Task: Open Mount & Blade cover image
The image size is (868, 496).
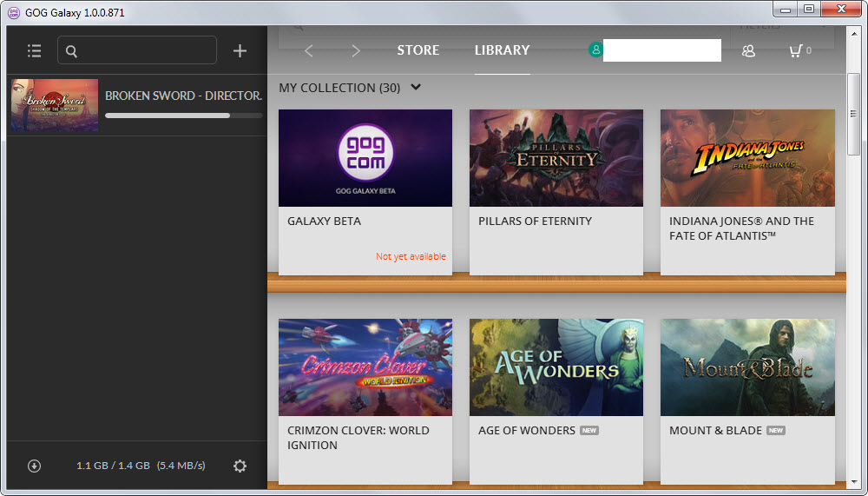Action: click(x=747, y=367)
